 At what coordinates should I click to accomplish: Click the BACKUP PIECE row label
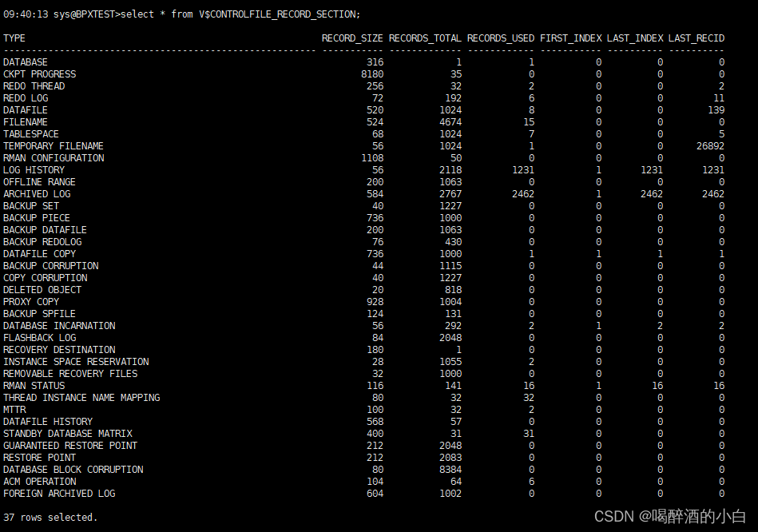tap(37, 218)
